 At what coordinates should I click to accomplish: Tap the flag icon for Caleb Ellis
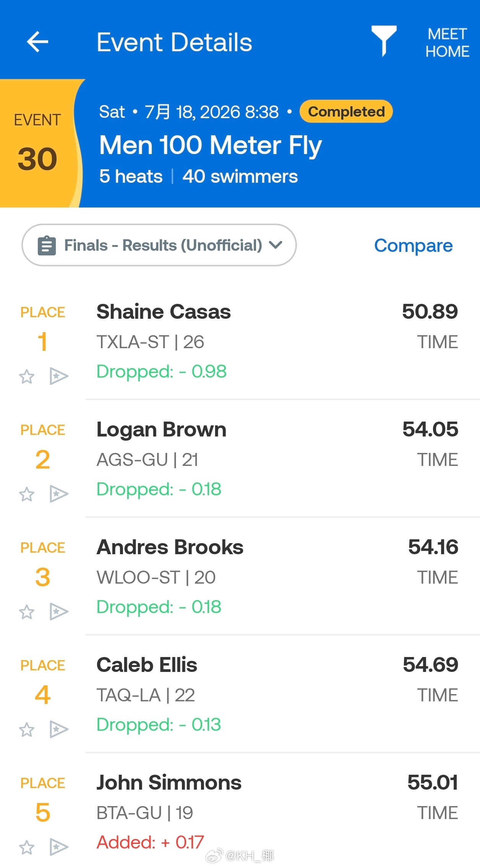tap(59, 730)
